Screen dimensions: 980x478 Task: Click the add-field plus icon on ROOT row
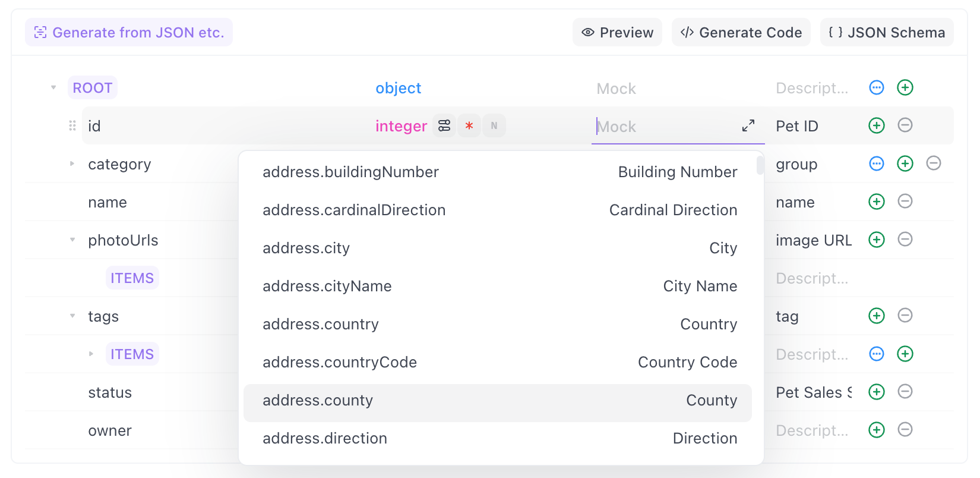click(905, 88)
